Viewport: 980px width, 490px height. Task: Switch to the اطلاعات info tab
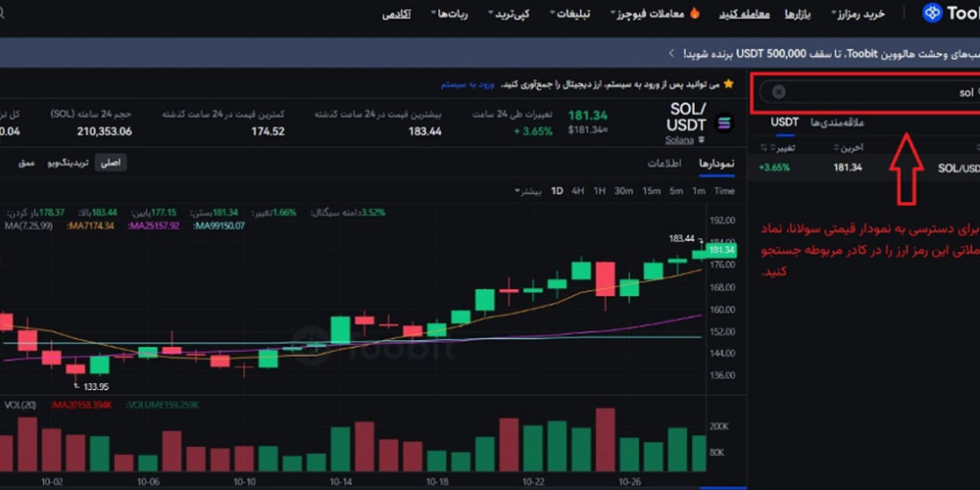click(664, 163)
